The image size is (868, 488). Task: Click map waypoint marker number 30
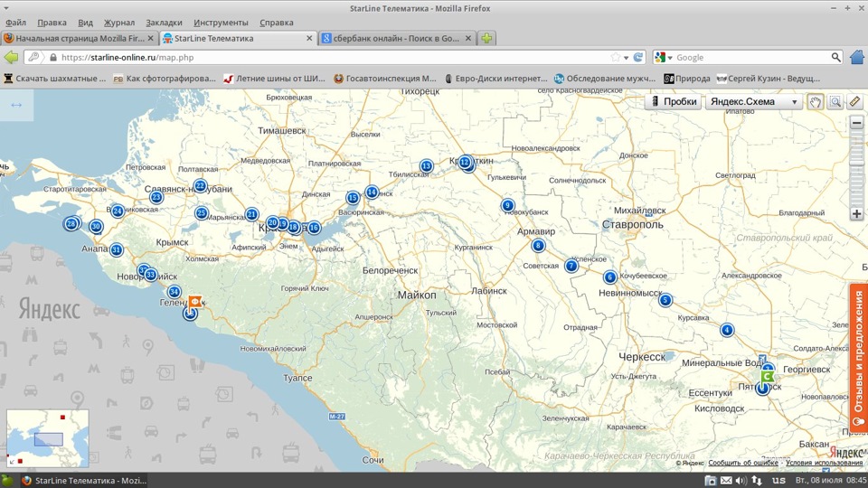pos(97,226)
